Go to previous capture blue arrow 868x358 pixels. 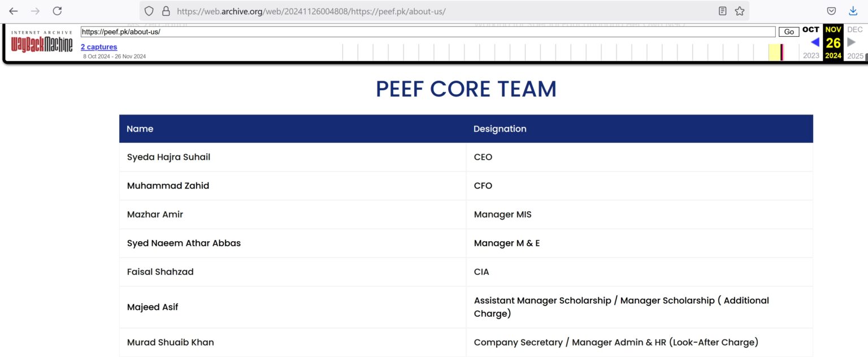[815, 42]
